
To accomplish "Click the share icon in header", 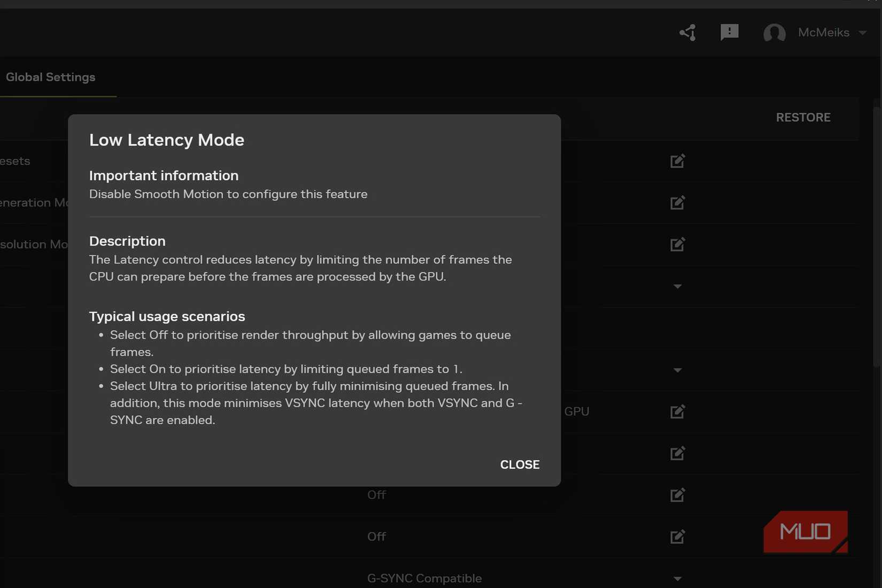I will click(687, 33).
